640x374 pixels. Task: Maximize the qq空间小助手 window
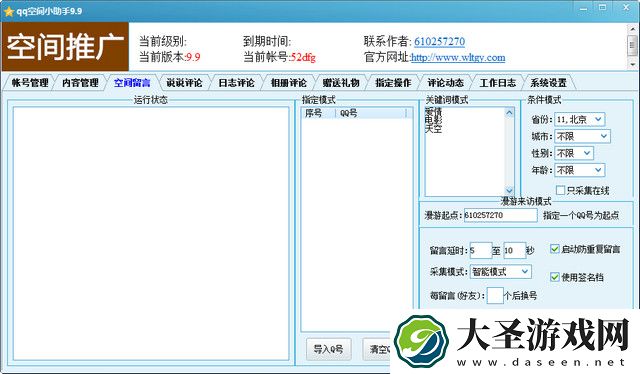tap(603, 7)
